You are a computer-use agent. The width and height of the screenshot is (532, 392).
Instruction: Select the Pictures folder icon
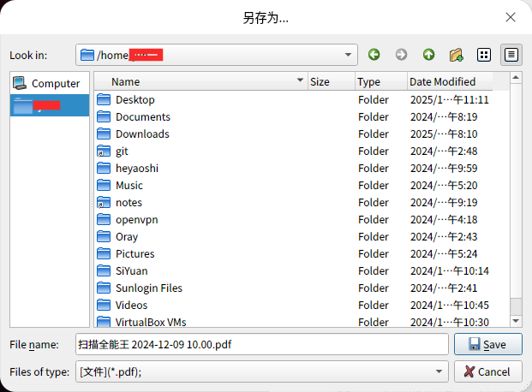(104, 253)
